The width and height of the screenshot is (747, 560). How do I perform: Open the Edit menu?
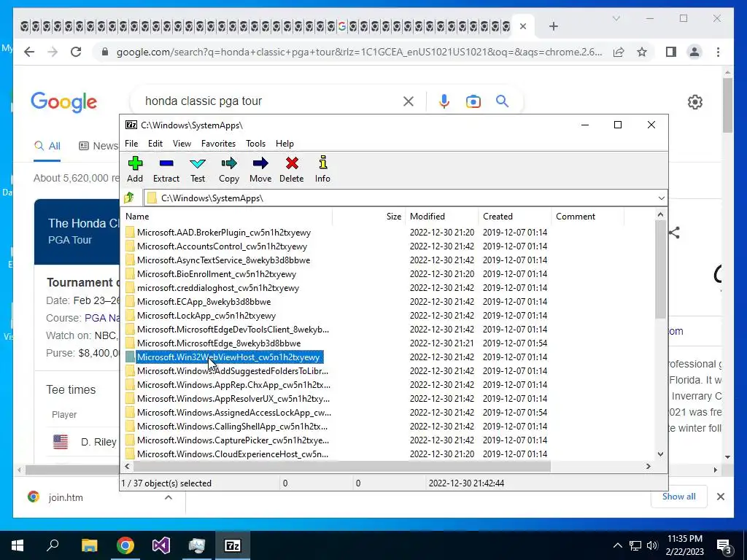click(x=155, y=144)
